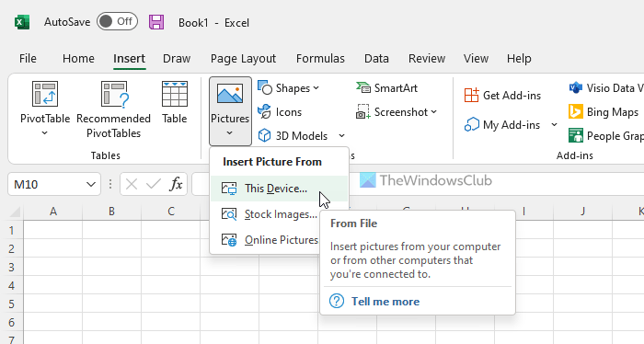Click Visio Data Visualizer add-in
This screenshot has width=644, height=344.
tap(605, 88)
